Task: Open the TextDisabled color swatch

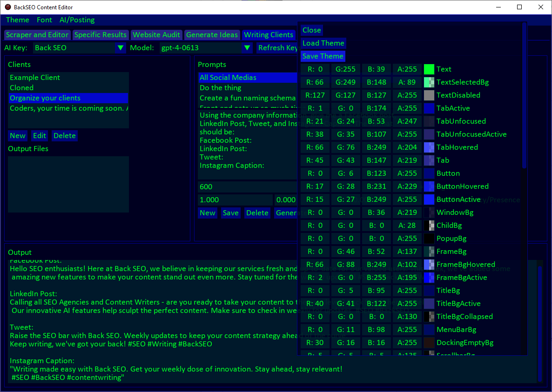Action: [429, 95]
